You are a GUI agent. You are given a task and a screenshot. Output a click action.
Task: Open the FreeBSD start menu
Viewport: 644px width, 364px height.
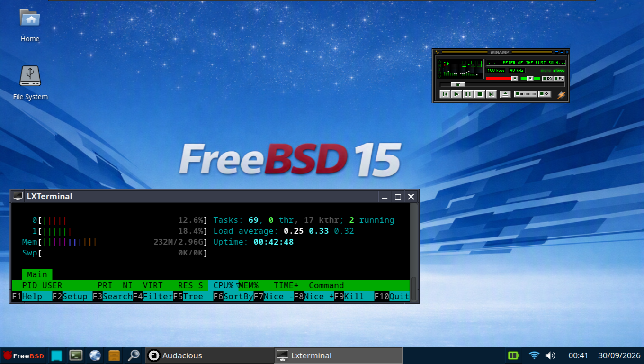point(24,355)
